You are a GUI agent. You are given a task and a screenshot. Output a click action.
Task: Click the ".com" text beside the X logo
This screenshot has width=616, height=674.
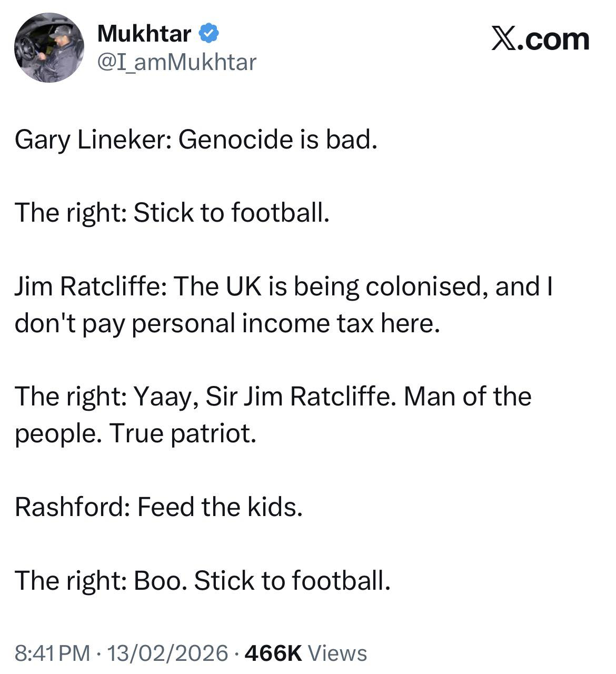point(554,40)
